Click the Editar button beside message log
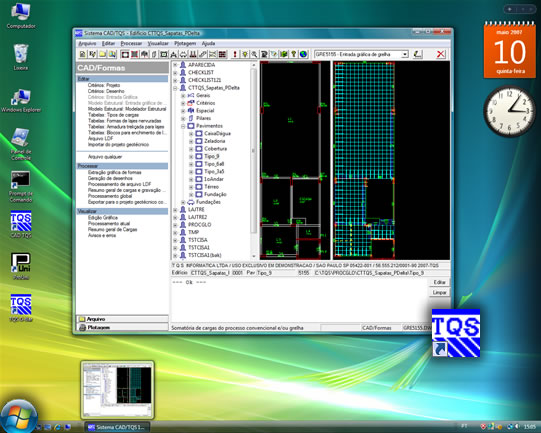Viewport: 541px width, 433px height. tap(439, 282)
